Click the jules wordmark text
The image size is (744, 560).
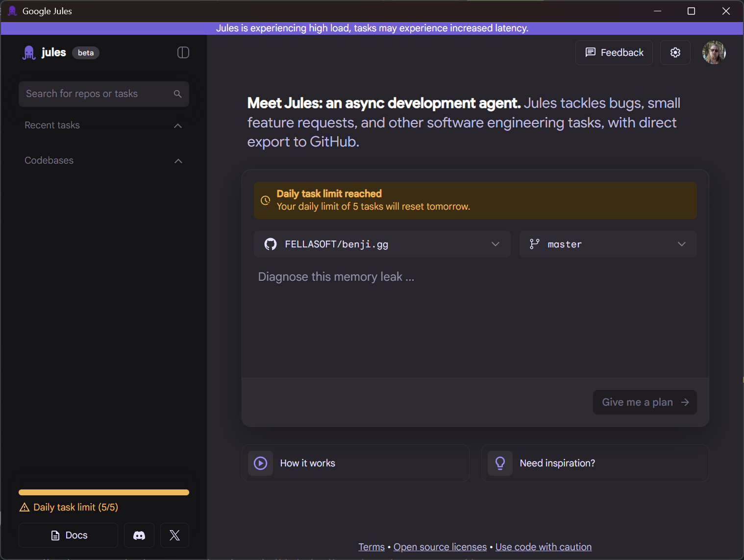[54, 52]
